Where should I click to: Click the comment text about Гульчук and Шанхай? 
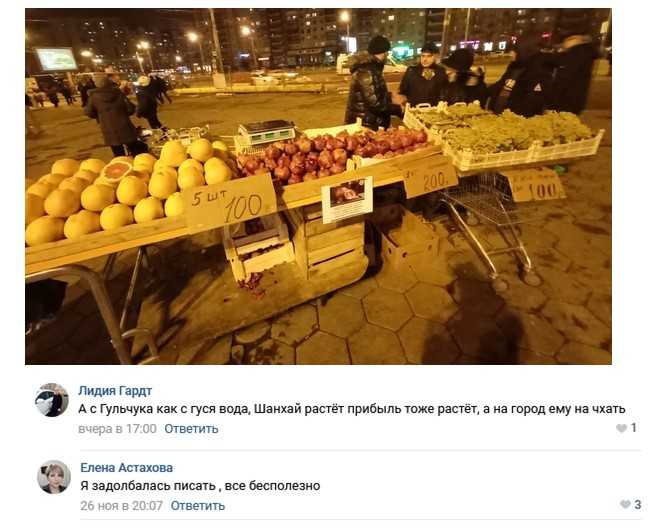tap(352, 408)
